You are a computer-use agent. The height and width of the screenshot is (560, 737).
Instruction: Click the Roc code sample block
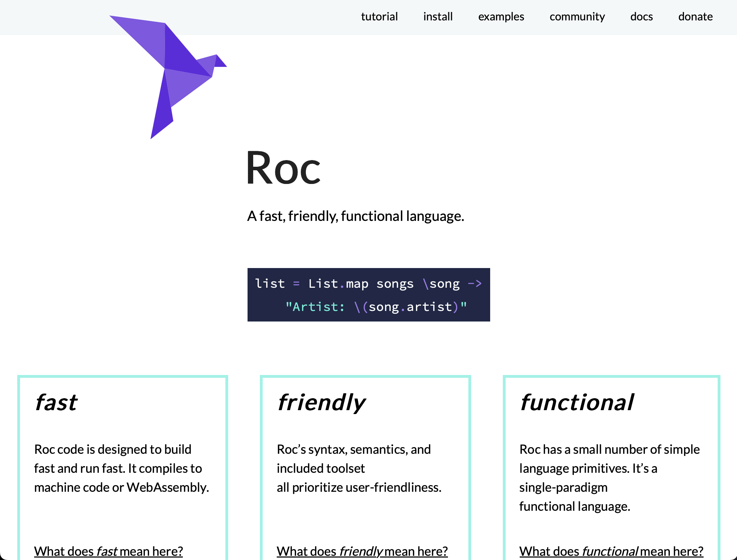coord(368,295)
